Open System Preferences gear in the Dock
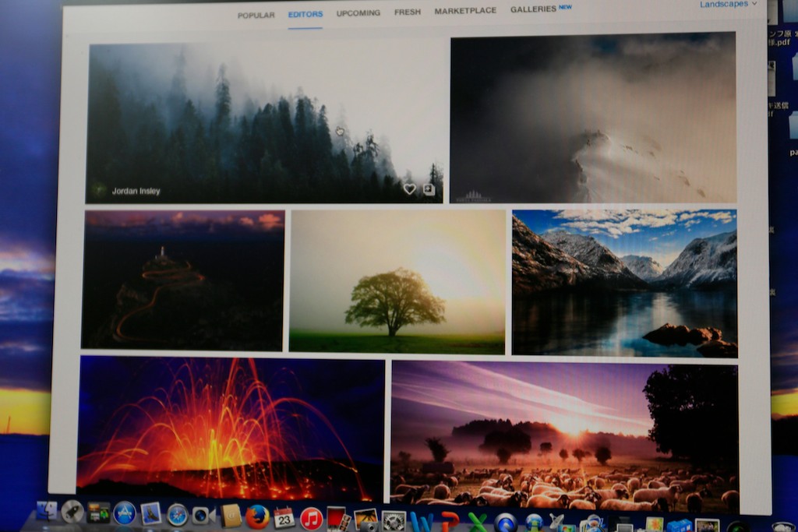The height and width of the screenshot is (532, 798). [394, 521]
